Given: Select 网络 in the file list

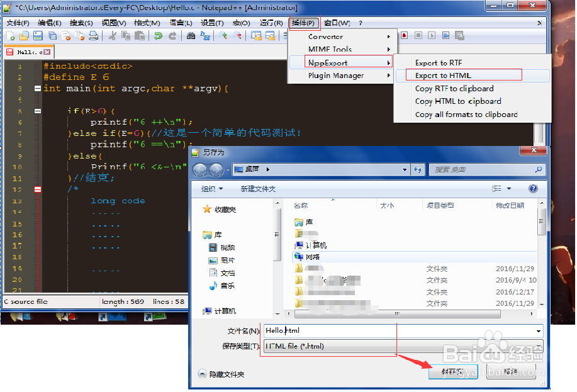Looking at the screenshot, I should (415, 257).
